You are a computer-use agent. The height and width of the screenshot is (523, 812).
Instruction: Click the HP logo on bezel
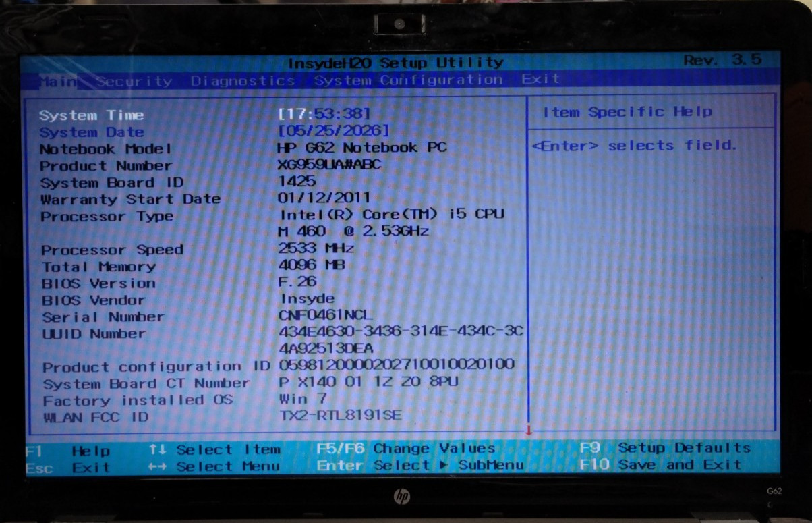[x=401, y=498]
